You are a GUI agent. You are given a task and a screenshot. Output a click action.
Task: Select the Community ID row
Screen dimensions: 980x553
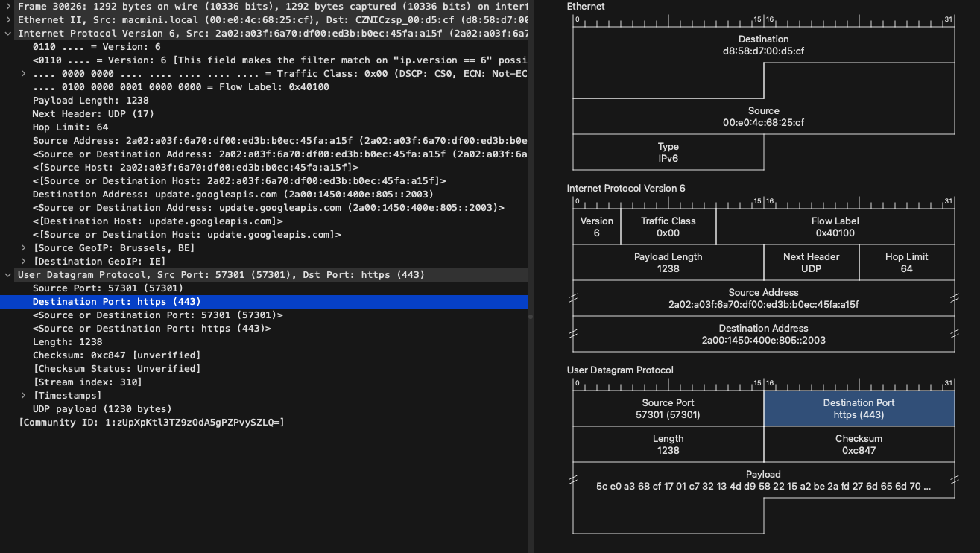[151, 422]
